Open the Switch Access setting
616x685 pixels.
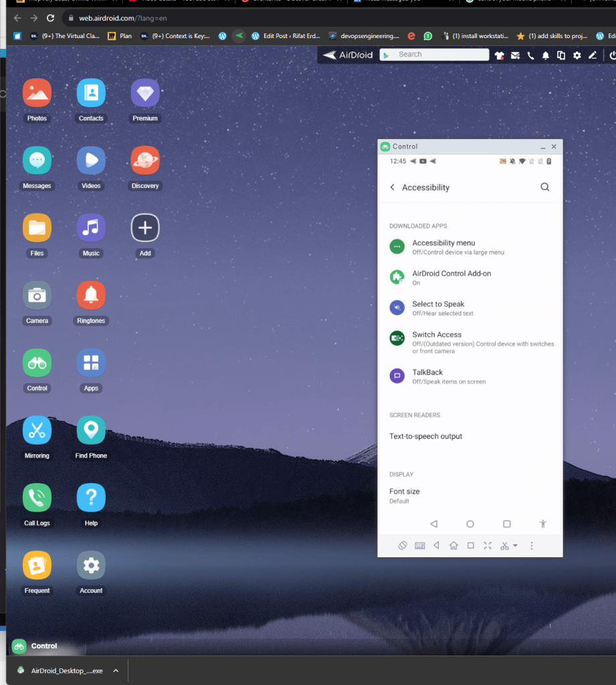[471, 342]
